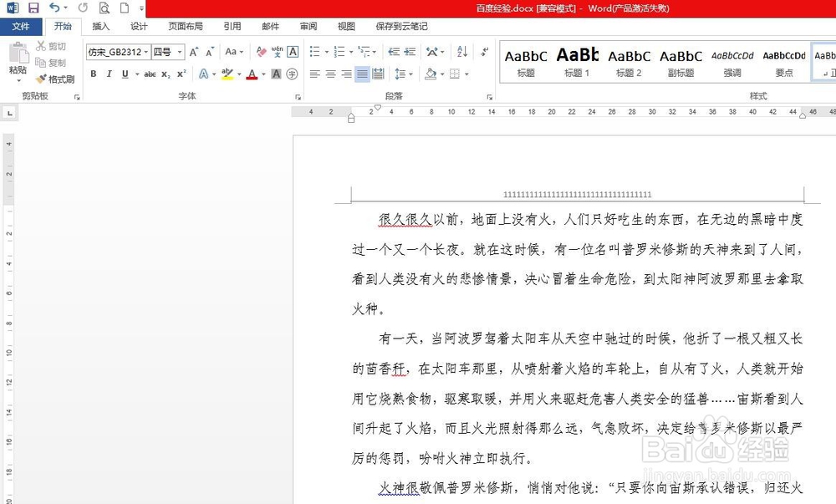
Task: Click the Increase Indent icon
Action: (x=410, y=52)
